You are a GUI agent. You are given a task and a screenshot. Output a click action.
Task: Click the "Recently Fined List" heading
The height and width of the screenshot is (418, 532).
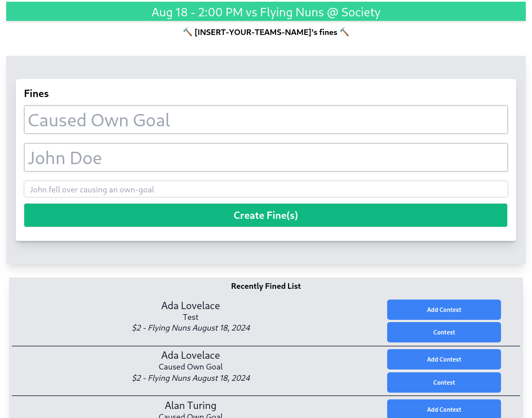265,286
